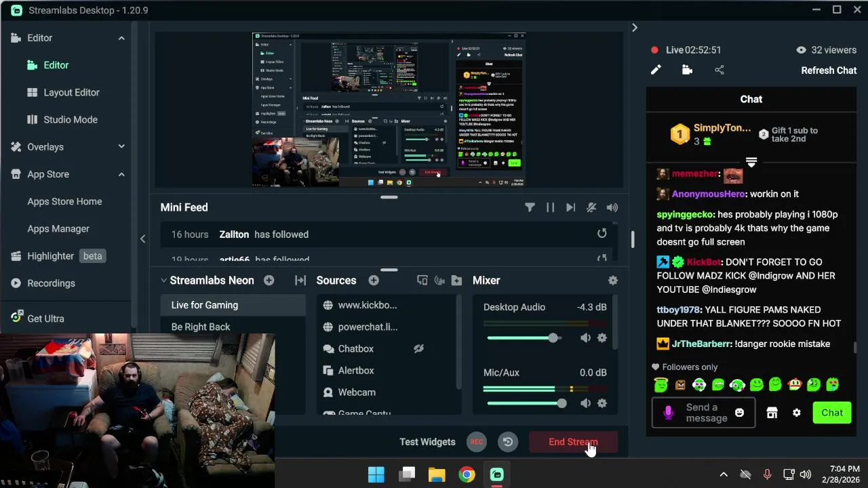Filter Mini Feed events
The image size is (868, 488).
click(530, 207)
